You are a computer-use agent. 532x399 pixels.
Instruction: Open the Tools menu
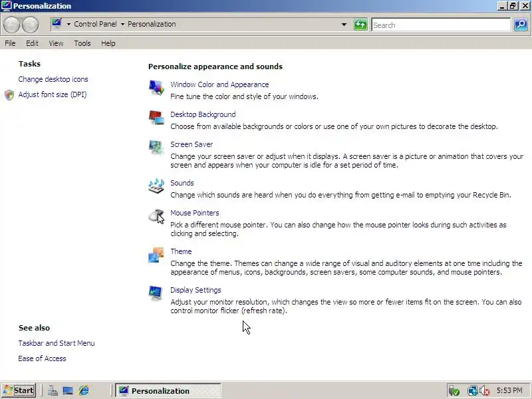(x=82, y=43)
